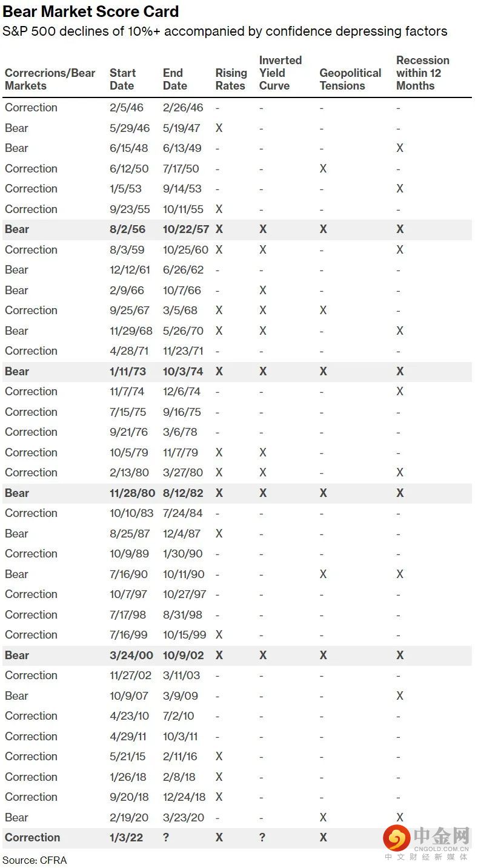Click the Bear Market Score Card title
Viewport: 478px width, 868px height.
coord(91,12)
